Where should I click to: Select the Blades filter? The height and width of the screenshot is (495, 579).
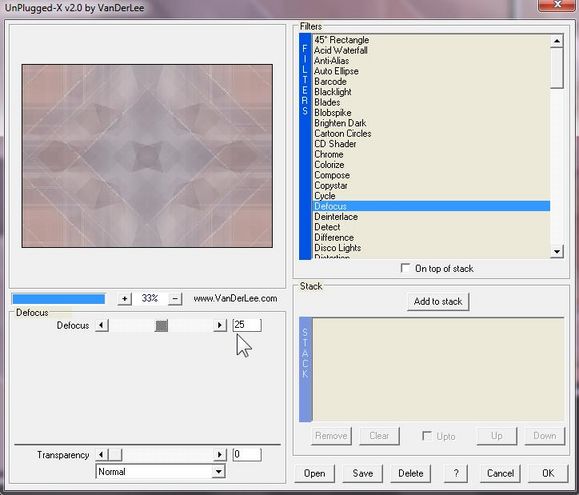(431, 102)
